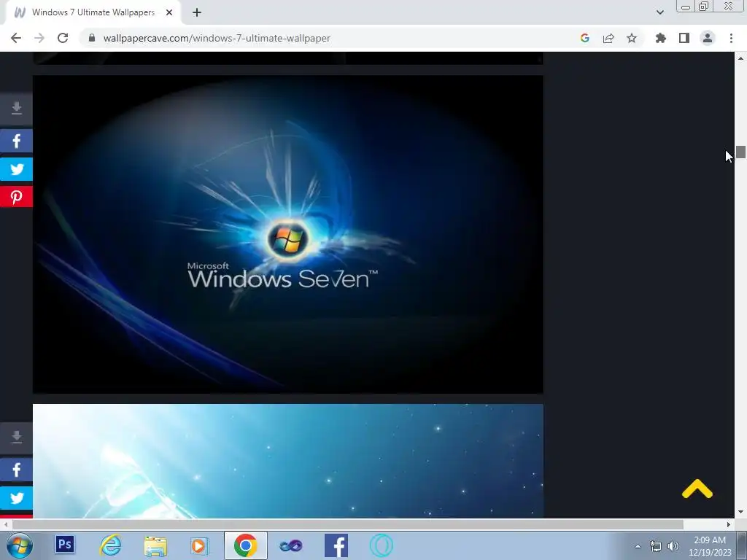Image resolution: width=747 pixels, height=560 pixels.
Task: Click the yellow back-to-top arrow
Action: [697, 489]
